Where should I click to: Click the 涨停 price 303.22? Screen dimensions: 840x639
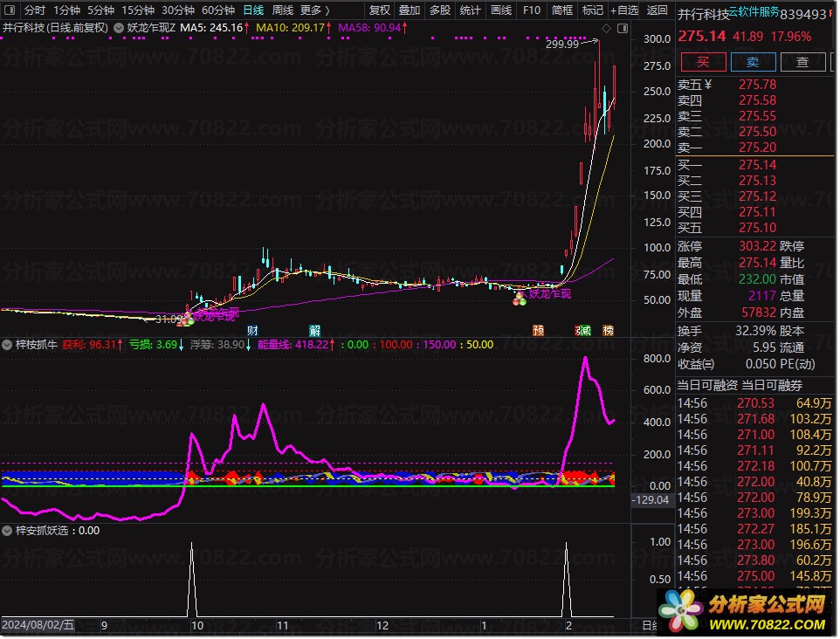tap(758, 246)
